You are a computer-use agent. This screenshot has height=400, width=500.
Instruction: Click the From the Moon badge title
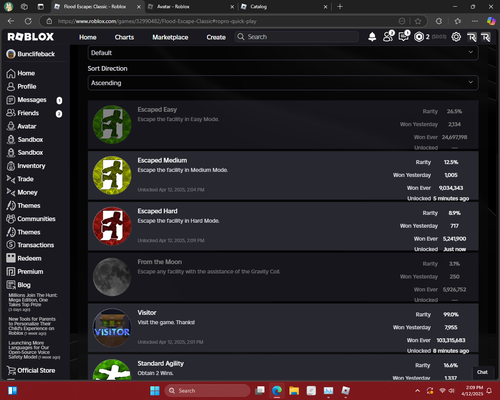click(160, 262)
